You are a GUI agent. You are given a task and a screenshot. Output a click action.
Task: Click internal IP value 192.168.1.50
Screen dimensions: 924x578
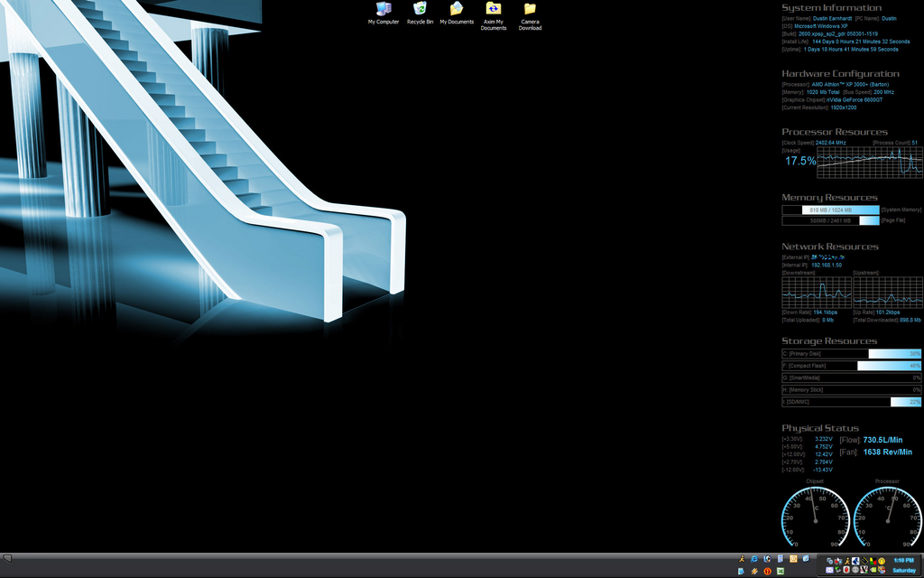827,265
